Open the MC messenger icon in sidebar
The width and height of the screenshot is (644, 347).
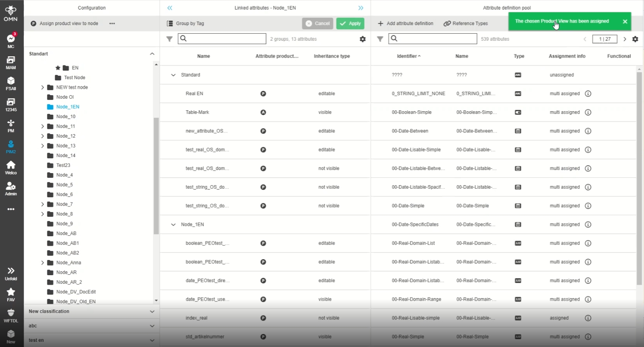[x=11, y=39]
